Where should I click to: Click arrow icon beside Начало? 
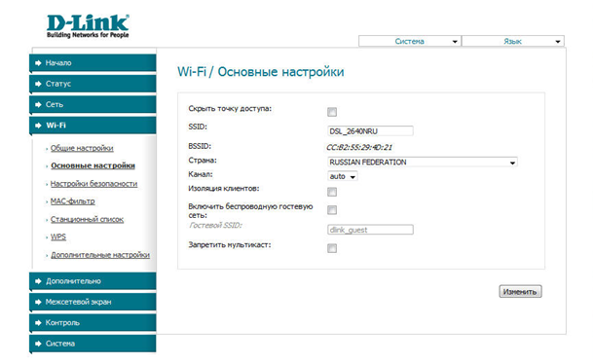tap(38, 63)
